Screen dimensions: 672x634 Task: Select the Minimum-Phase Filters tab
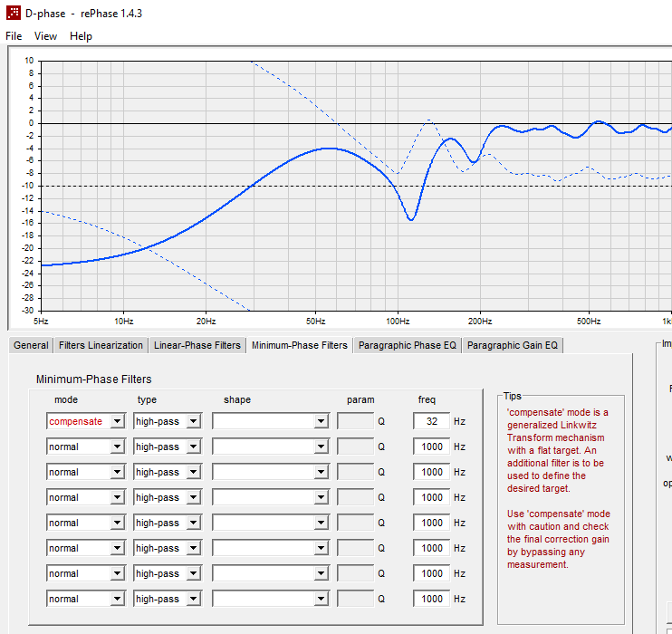[x=300, y=345]
